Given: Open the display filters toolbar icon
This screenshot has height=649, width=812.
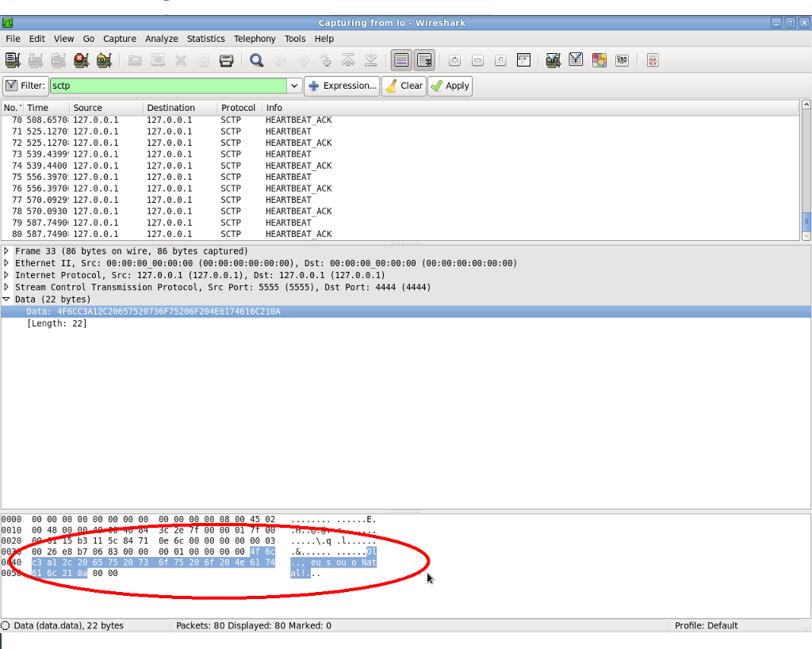Looking at the screenshot, I should [x=576, y=60].
